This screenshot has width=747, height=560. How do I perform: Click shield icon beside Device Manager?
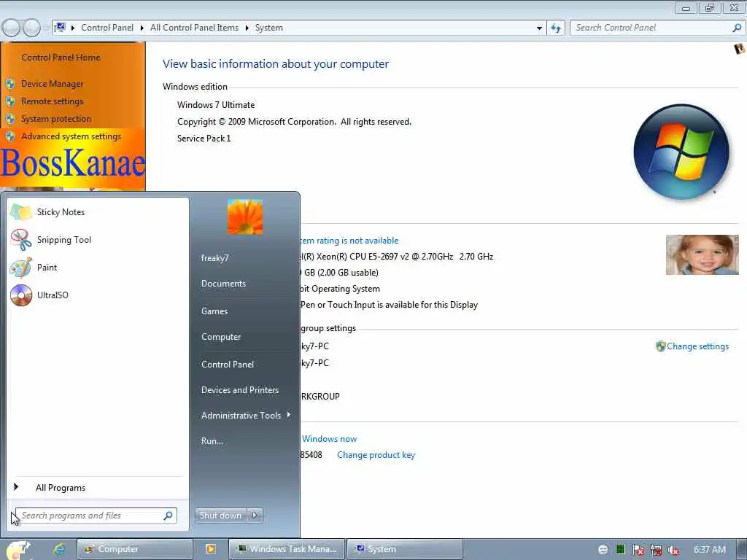10,84
